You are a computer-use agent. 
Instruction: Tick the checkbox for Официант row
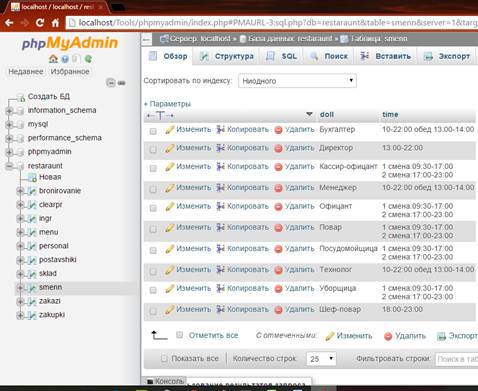tap(153, 208)
